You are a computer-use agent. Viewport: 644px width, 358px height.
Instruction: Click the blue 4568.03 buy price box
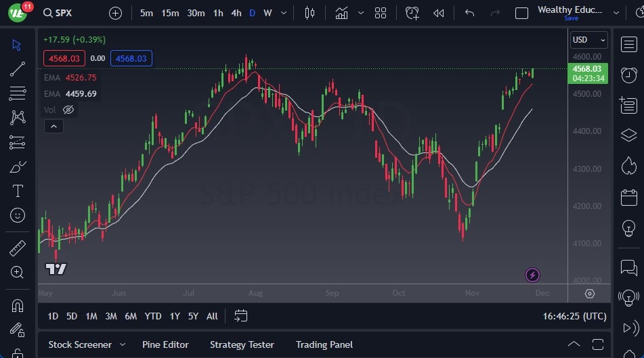pos(131,58)
